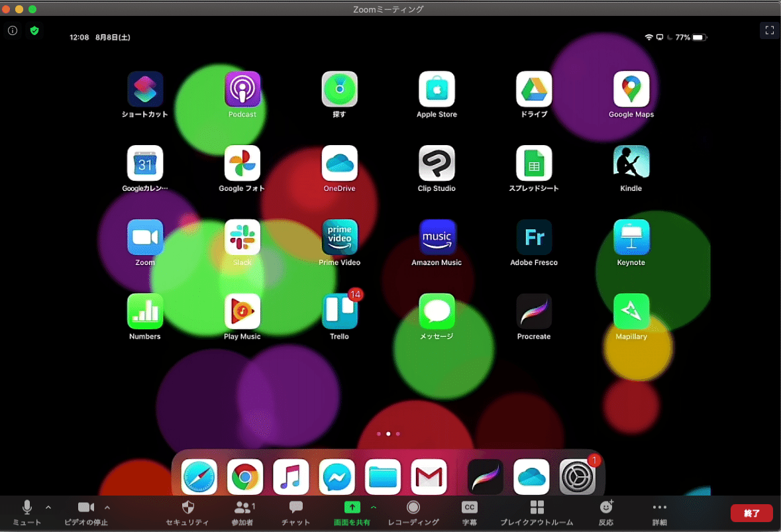Open the OneDrive app on home screen grid
781x532 pixels.
click(339, 164)
